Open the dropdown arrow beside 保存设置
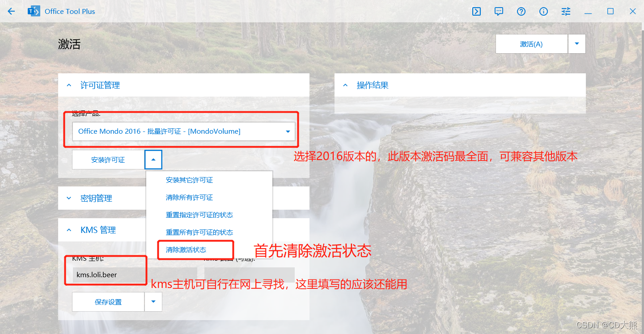The height and width of the screenshot is (334, 644). point(153,302)
